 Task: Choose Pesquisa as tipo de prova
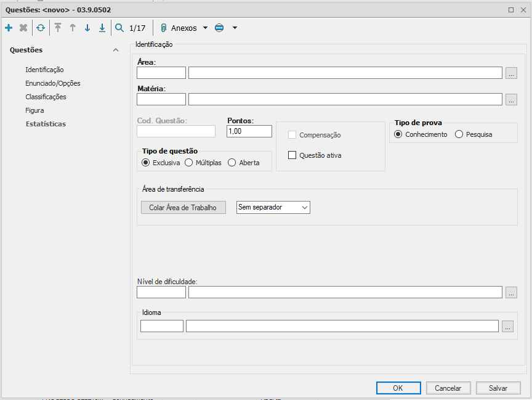click(459, 134)
